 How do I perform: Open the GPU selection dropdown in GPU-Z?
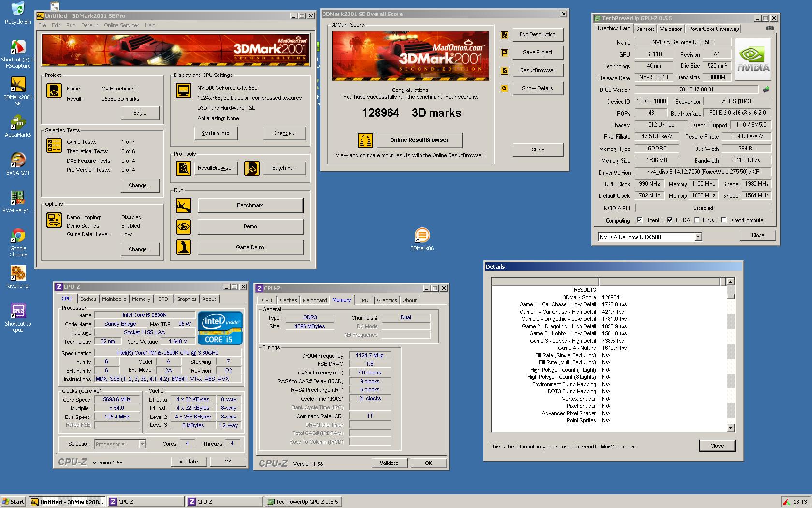pos(698,237)
